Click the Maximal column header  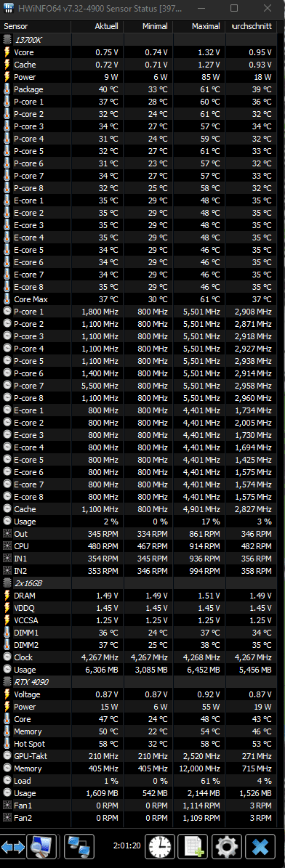[x=198, y=26]
